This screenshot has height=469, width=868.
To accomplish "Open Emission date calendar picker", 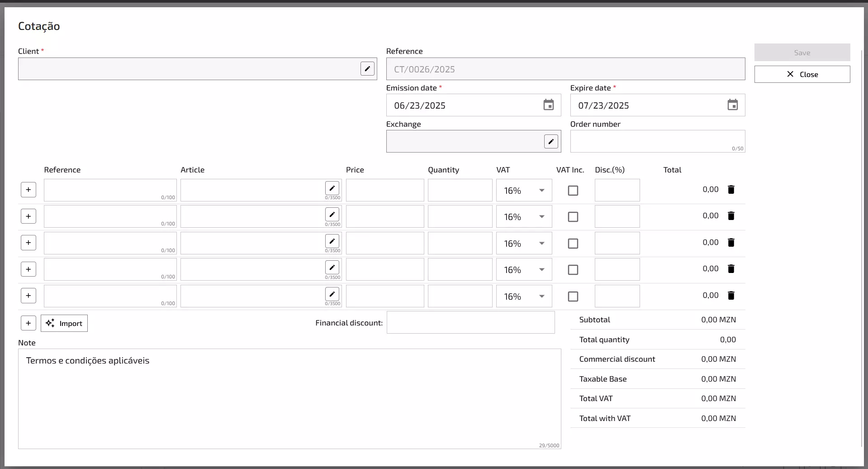I will click(x=549, y=105).
